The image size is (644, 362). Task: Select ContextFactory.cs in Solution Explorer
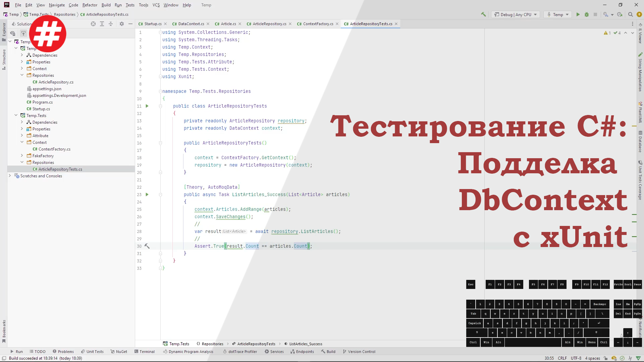[54, 149]
